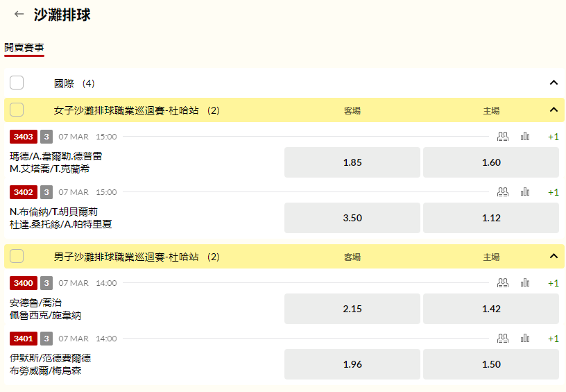Check the 國際 (4) checkbox
Screen dimensions: 566x392
point(17,83)
